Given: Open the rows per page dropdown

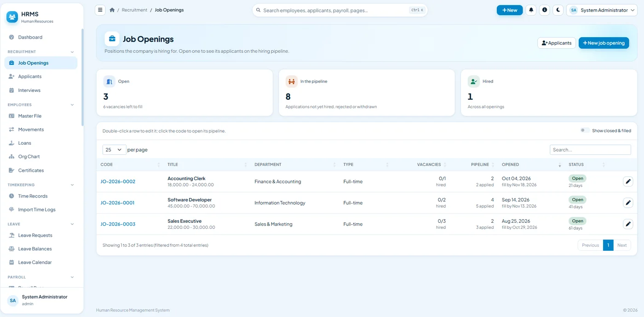Looking at the screenshot, I should click(x=114, y=150).
